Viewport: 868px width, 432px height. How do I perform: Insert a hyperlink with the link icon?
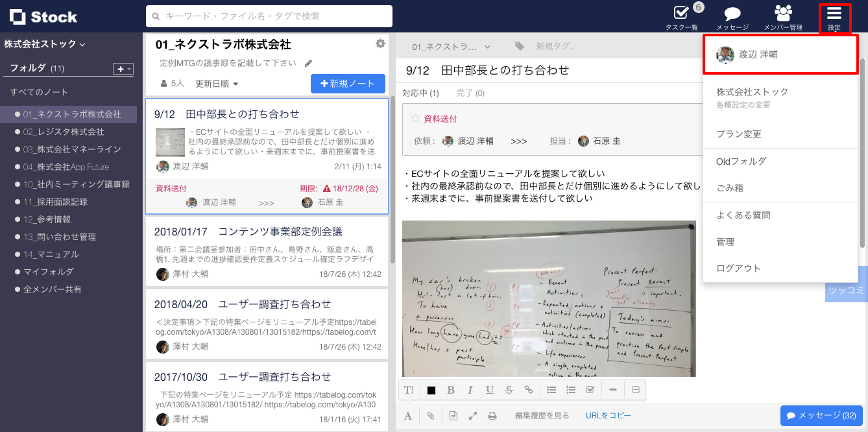click(528, 390)
